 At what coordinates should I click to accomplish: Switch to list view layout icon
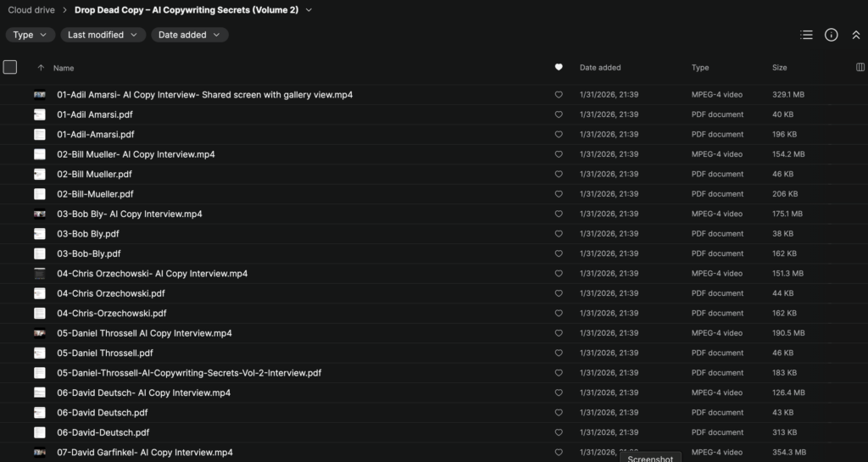[x=806, y=35]
